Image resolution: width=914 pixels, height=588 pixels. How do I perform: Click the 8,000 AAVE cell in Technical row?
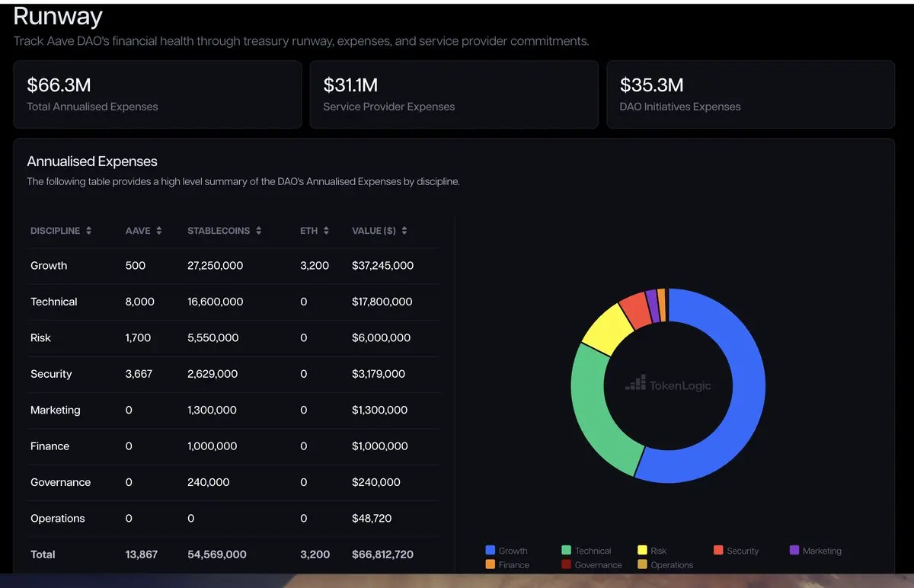pyautogui.click(x=140, y=302)
